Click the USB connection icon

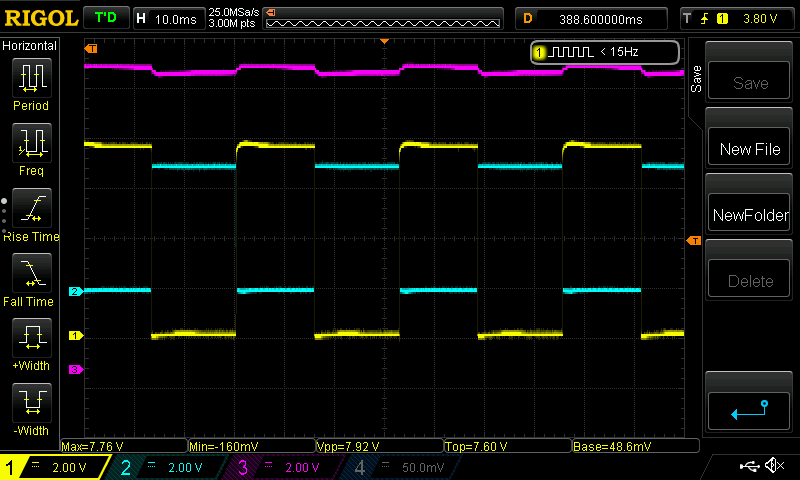coord(749,465)
